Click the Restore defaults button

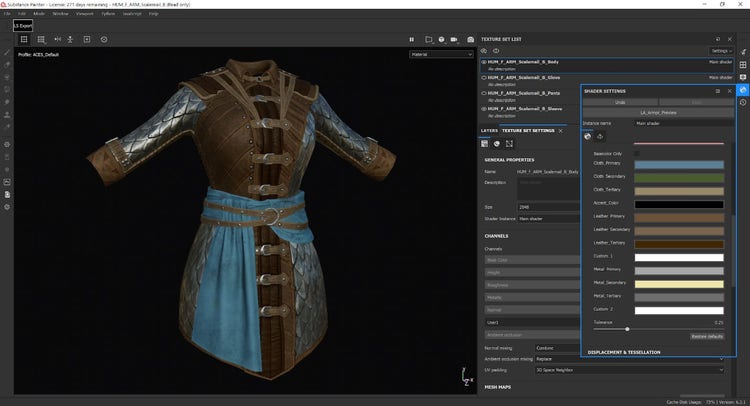pos(705,336)
